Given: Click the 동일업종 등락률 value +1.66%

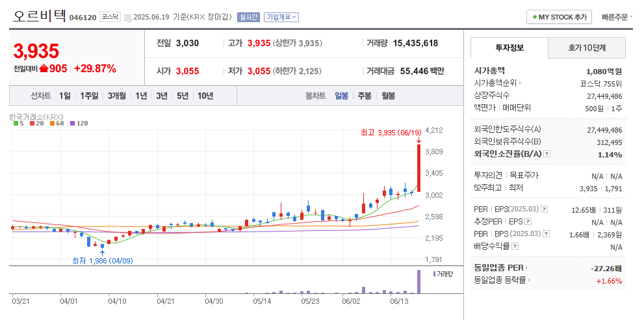Looking at the screenshot, I should (609, 282).
